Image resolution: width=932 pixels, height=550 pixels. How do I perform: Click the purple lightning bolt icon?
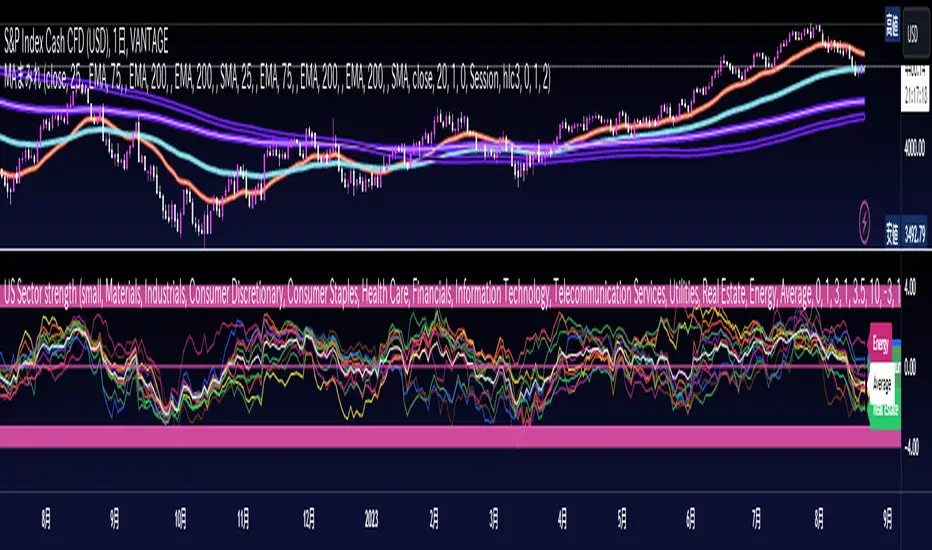(x=863, y=222)
